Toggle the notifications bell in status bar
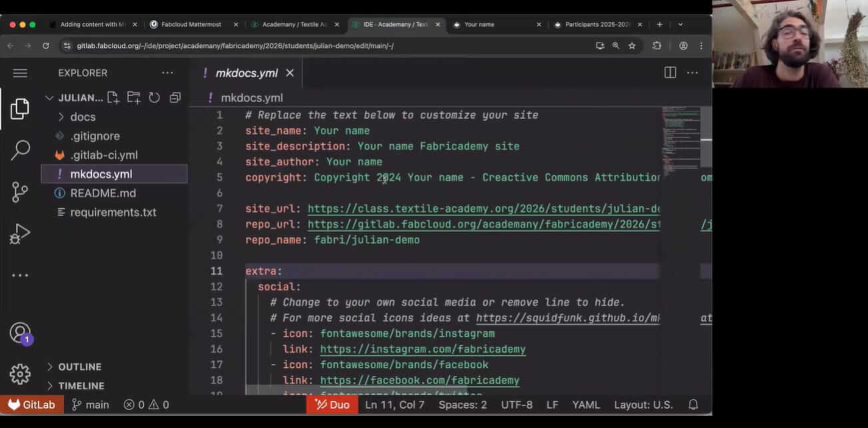868x428 pixels. (x=693, y=405)
